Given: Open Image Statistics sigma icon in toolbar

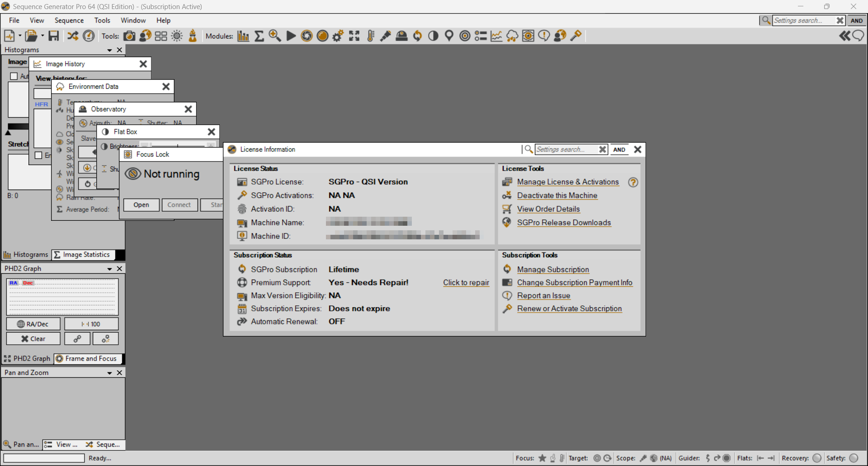Looking at the screenshot, I should pos(259,36).
